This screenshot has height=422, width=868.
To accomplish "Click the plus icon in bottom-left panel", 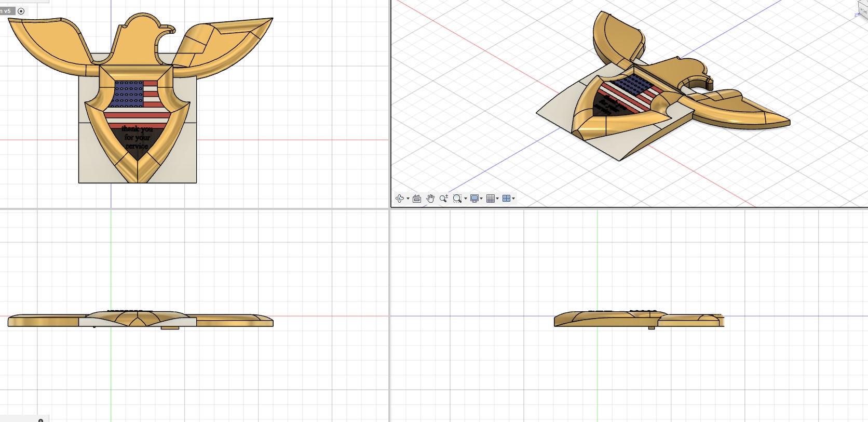I will [x=40, y=420].
